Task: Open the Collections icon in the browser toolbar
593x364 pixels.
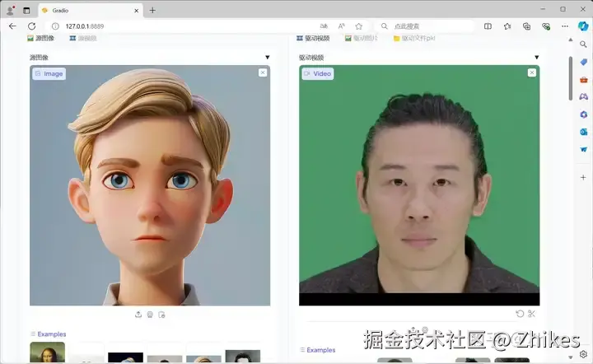Action: click(526, 26)
